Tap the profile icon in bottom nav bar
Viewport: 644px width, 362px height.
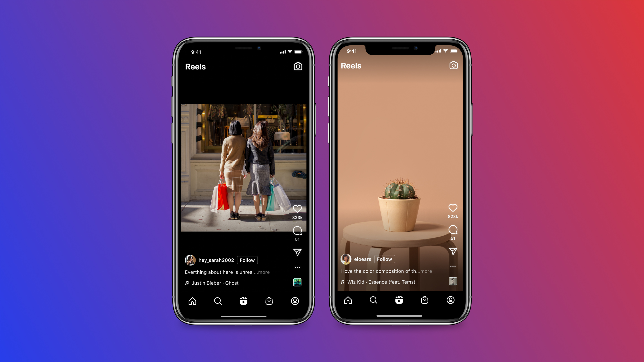(x=294, y=301)
